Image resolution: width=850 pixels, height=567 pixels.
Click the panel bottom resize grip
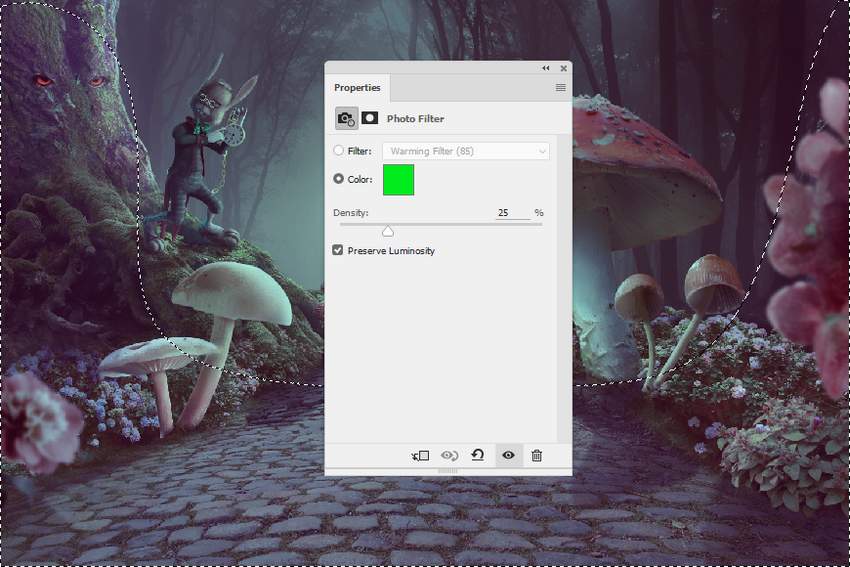[x=448, y=472]
